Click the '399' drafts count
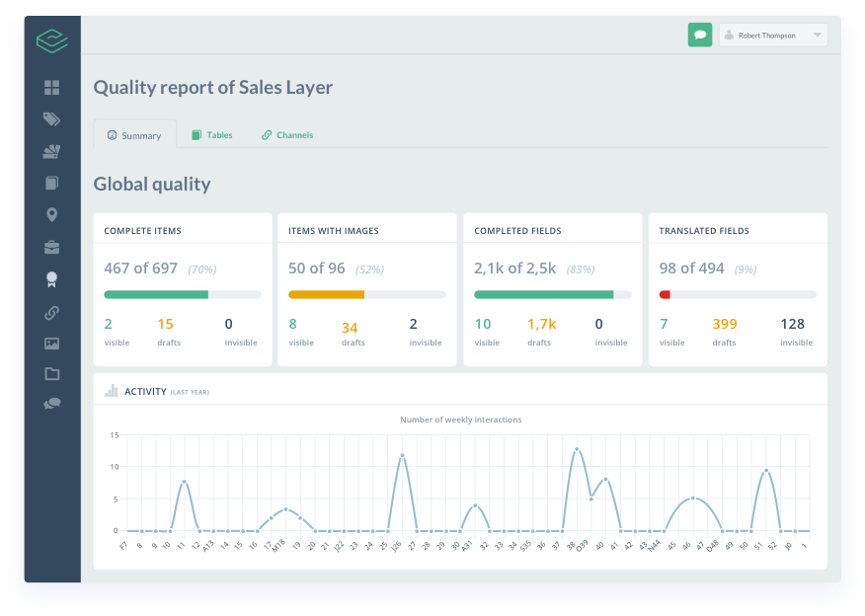The height and width of the screenshot is (616, 865). point(725,324)
